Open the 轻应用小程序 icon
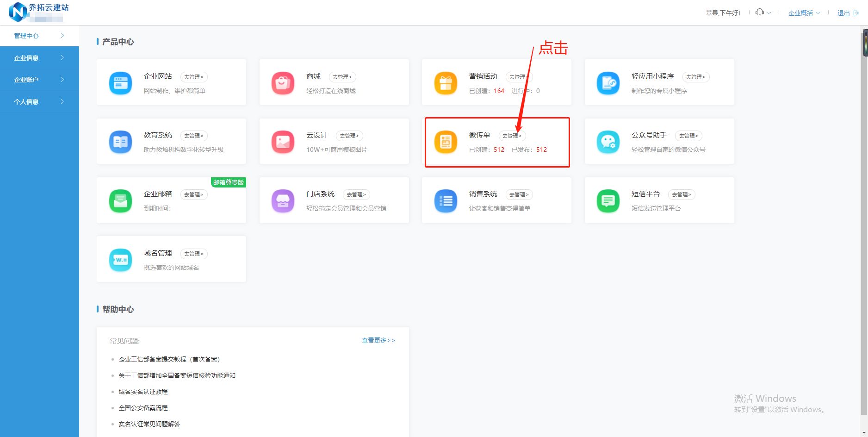868x437 pixels. point(608,83)
